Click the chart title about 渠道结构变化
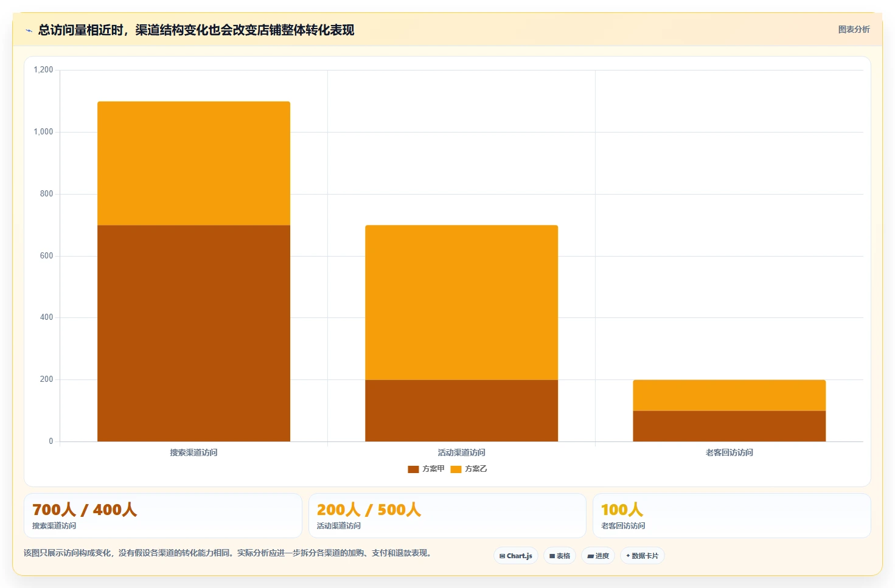This screenshot has height=588, width=895. pos(196,30)
